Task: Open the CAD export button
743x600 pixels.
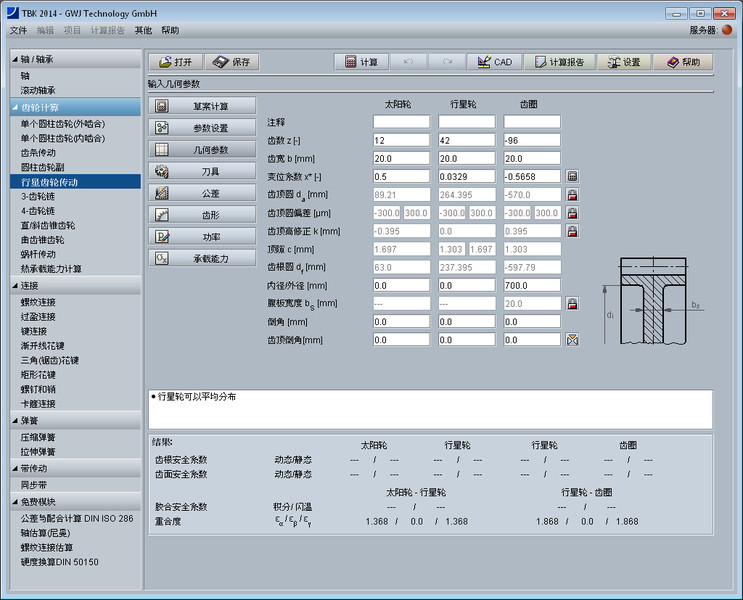Action: 493,62
